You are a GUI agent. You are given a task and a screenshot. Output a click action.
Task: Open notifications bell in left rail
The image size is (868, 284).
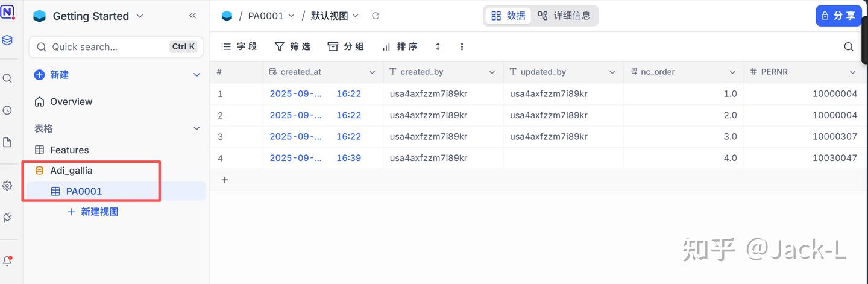point(7,260)
